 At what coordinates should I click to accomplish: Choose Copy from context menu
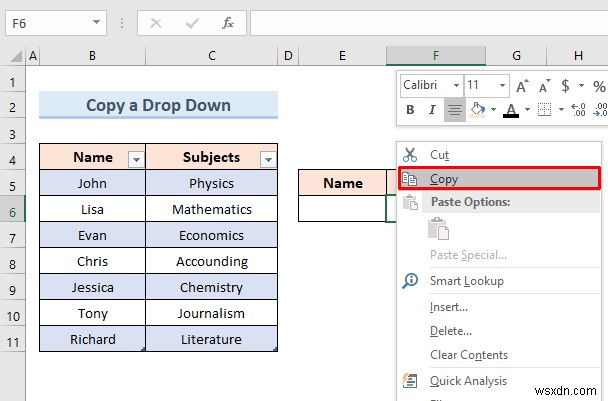point(499,179)
